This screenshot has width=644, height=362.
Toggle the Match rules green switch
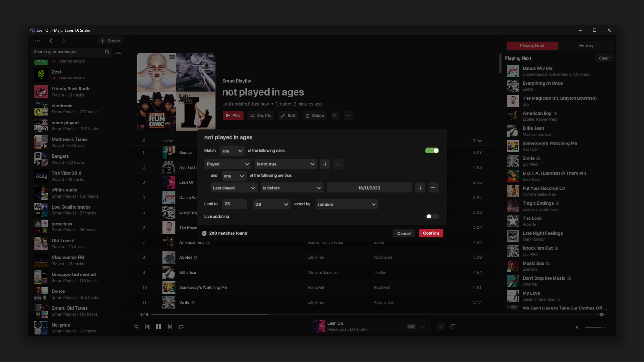point(432,151)
